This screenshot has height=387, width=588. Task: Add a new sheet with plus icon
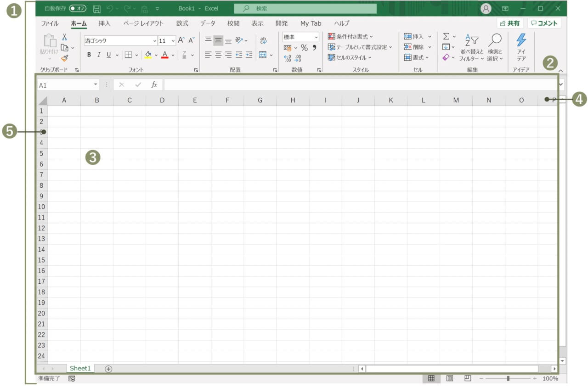(x=108, y=369)
